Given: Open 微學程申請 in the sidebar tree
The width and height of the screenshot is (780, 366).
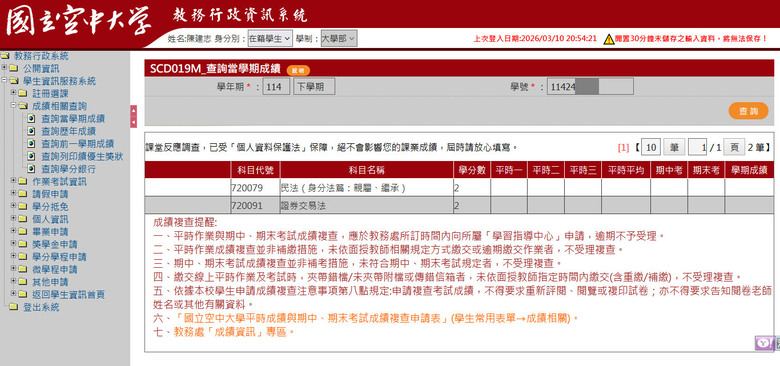Looking at the screenshot, I should 55,270.
